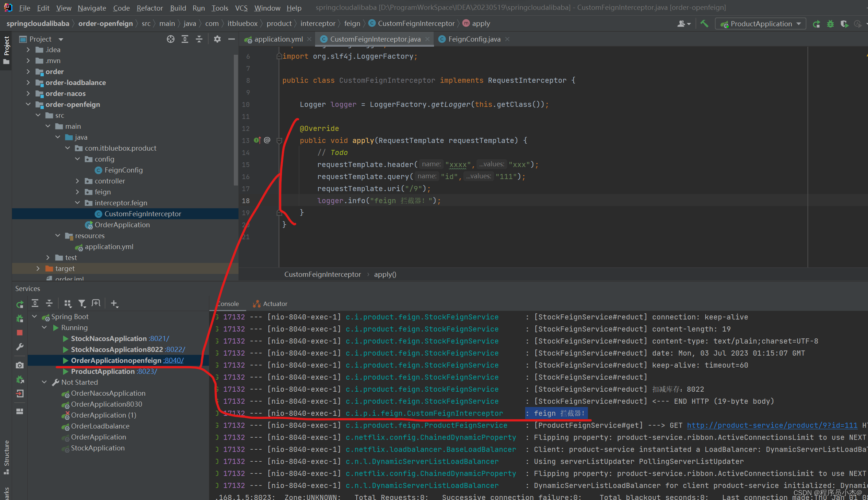Viewport: 868px width, 500px height.
Task: Open the Refactor menu
Action: [150, 8]
